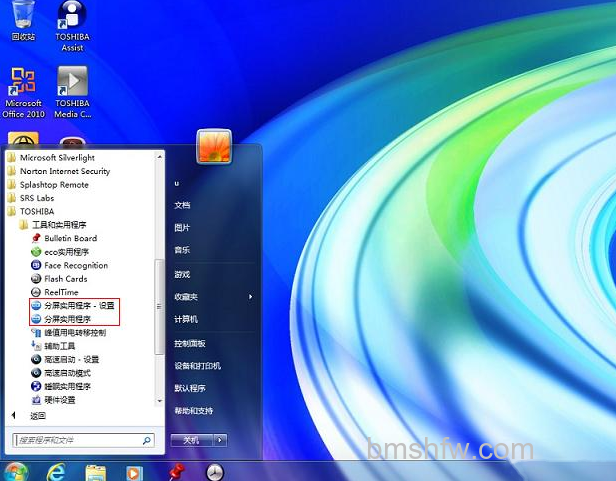Expand the Norton Internet Security folder

pos(65,171)
